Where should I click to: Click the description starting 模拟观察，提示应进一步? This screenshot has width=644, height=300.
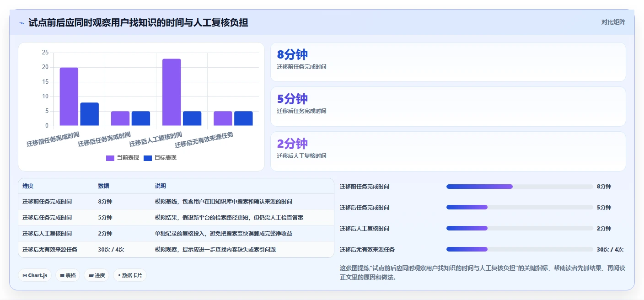coord(215,250)
